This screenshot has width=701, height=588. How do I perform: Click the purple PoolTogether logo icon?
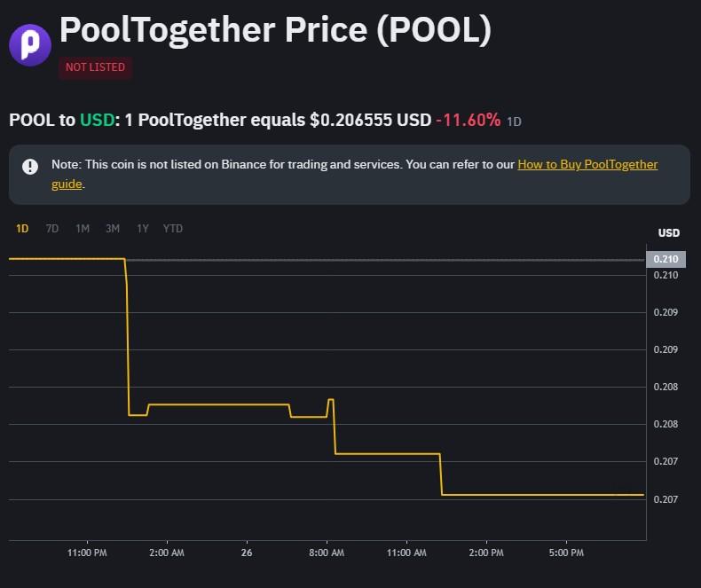click(30, 43)
